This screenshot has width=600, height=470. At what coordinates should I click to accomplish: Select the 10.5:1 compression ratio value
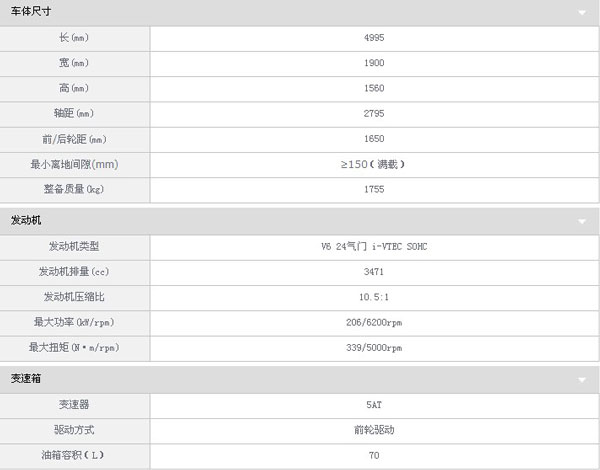pyautogui.click(x=374, y=297)
